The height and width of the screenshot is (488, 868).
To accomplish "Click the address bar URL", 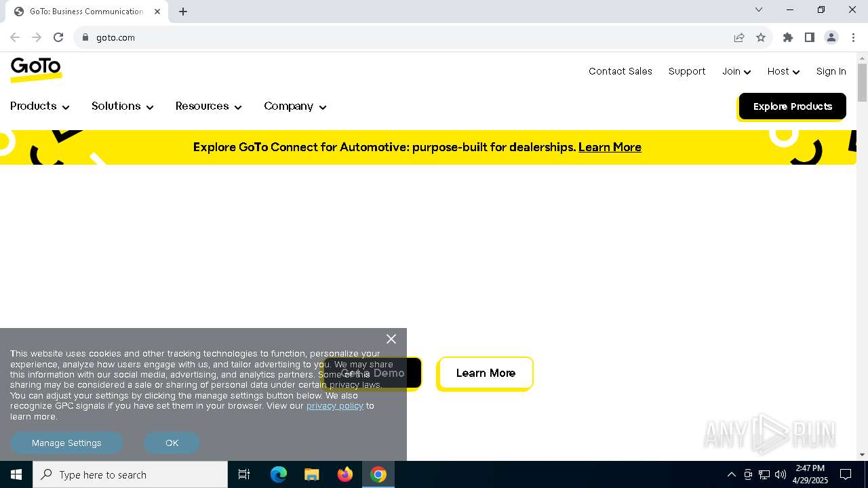I will [115, 37].
